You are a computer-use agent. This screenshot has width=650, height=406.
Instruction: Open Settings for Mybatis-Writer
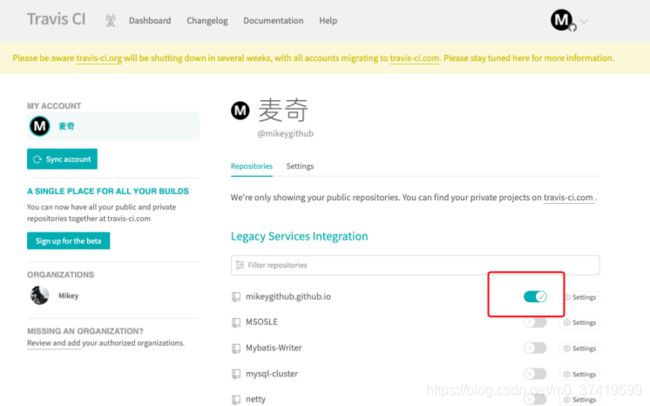point(580,348)
